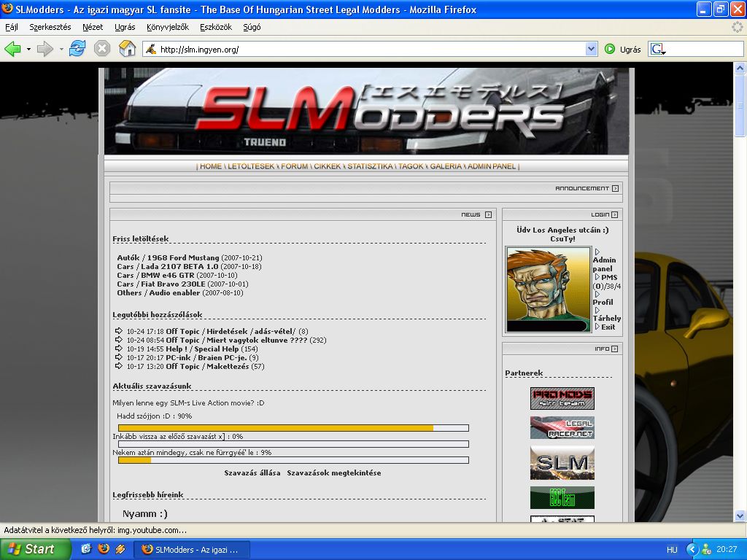Go to the Home page icon
The width and height of the screenshot is (747, 560).
[127, 49]
